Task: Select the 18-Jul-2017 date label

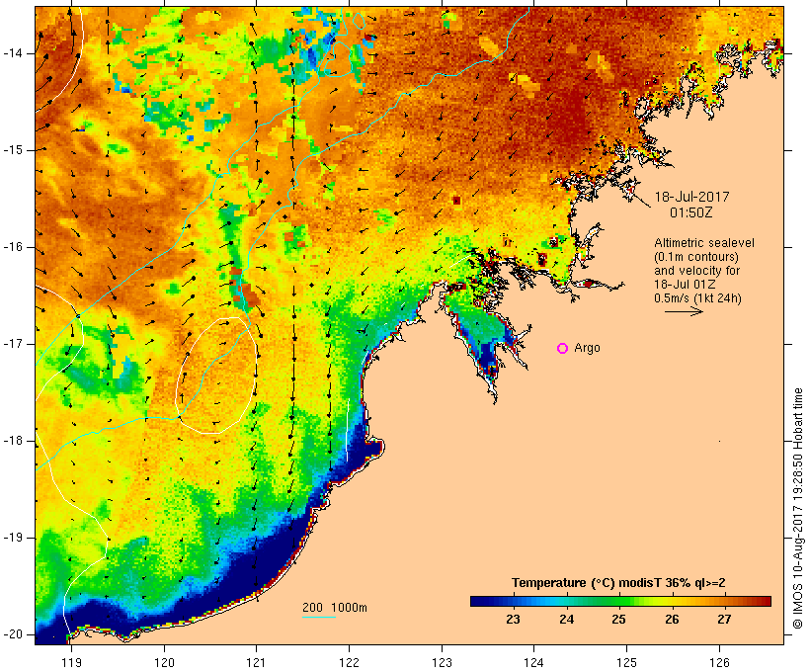Action: pos(692,197)
